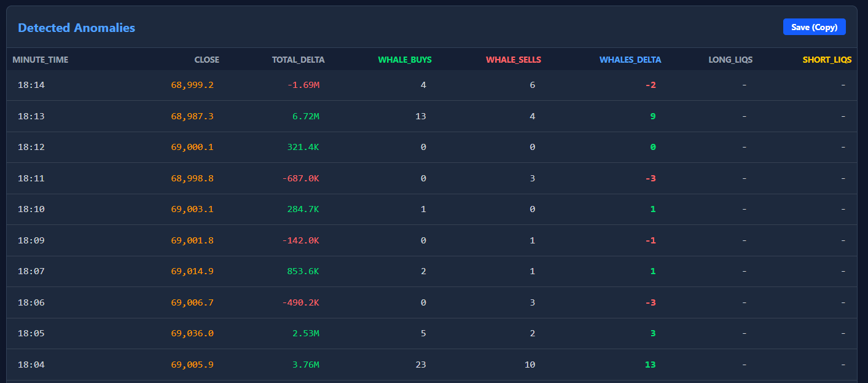
Task: Click the LONG_LIQS column header
Action: click(730, 60)
